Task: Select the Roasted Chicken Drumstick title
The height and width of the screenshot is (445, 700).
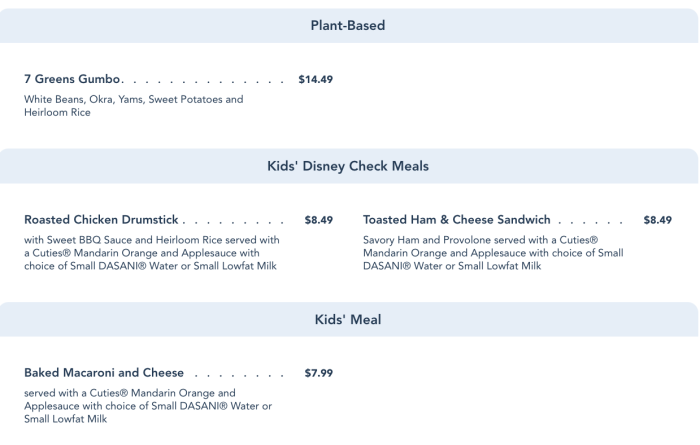Action: pos(101,220)
